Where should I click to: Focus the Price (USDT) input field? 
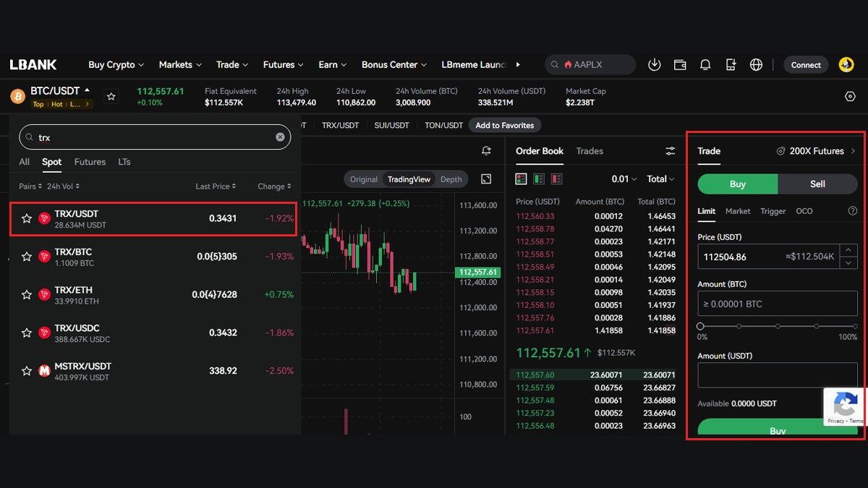tap(769, 257)
